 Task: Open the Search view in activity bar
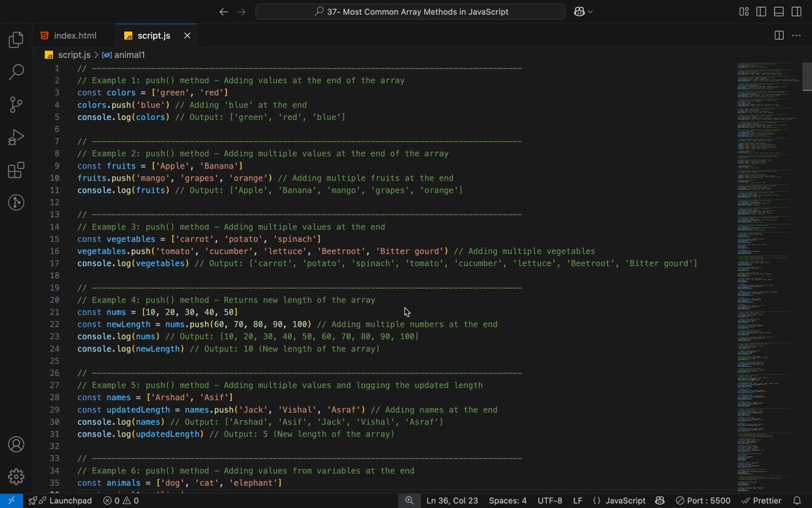[x=16, y=72]
